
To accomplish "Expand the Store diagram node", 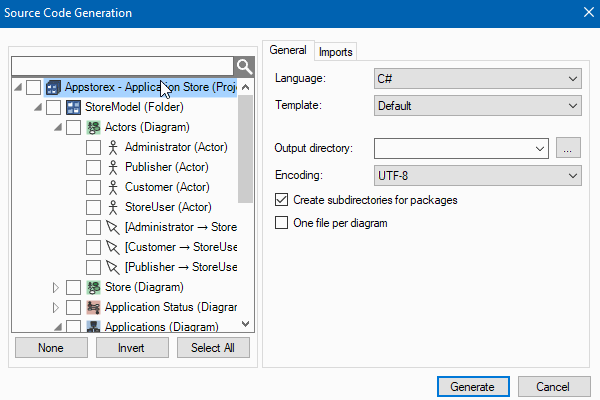I will (56, 287).
